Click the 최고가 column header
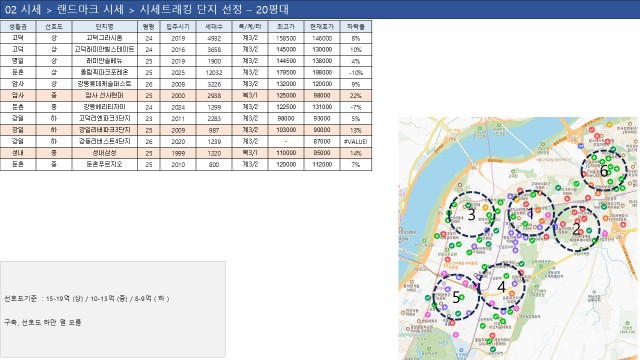Screen dimensions: 640x360 286,27
